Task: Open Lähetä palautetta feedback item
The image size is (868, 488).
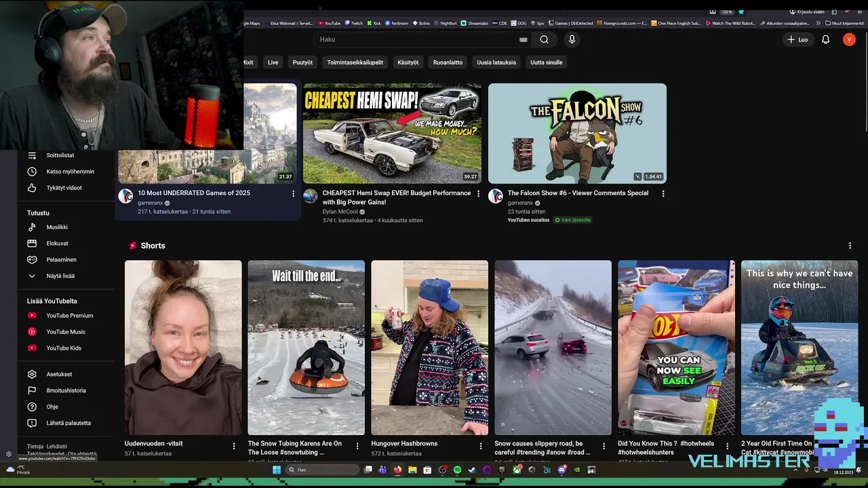Action: [x=66, y=423]
